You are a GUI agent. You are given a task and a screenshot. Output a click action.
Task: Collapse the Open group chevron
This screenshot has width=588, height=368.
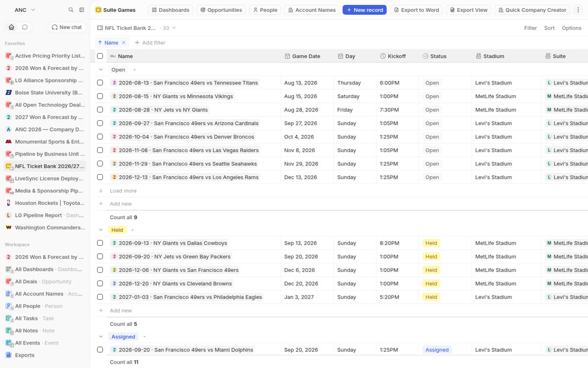[x=101, y=70]
